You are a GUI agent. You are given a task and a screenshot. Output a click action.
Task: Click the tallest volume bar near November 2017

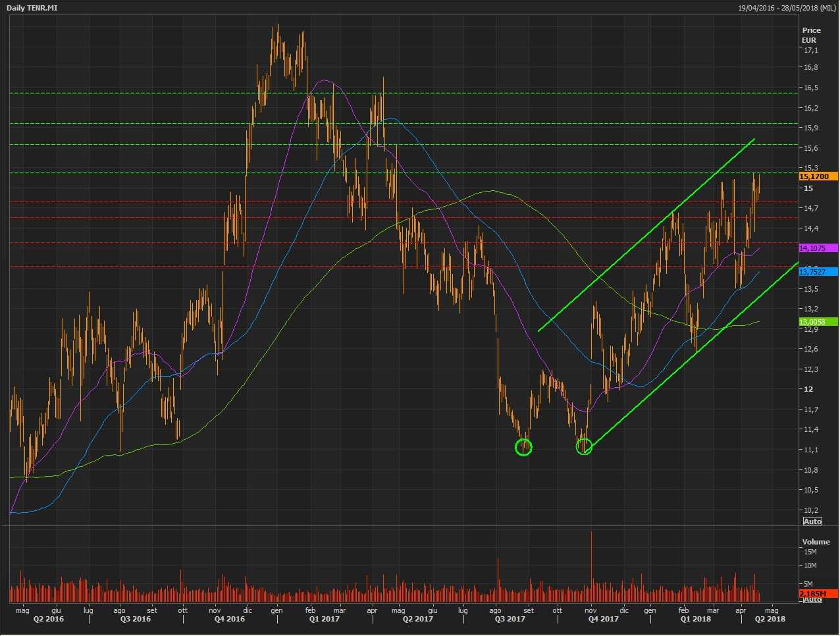pyautogui.click(x=591, y=566)
